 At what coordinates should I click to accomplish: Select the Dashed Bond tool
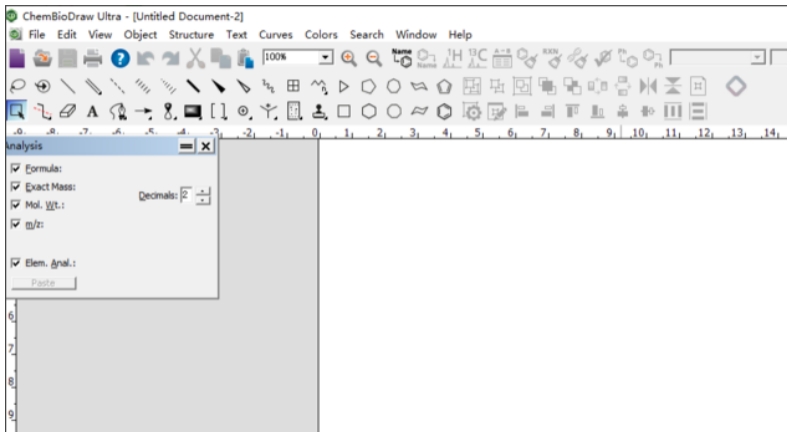pyautogui.click(x=118, y=86)
